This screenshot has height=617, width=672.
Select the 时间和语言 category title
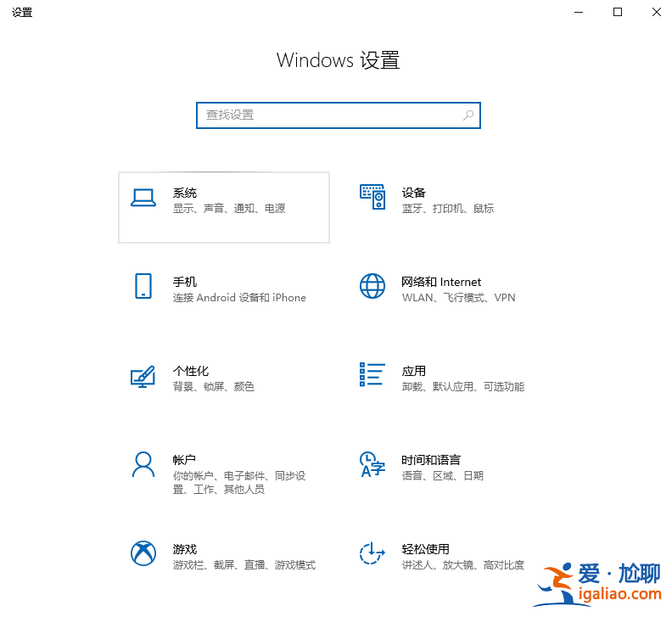click(431, 461)
